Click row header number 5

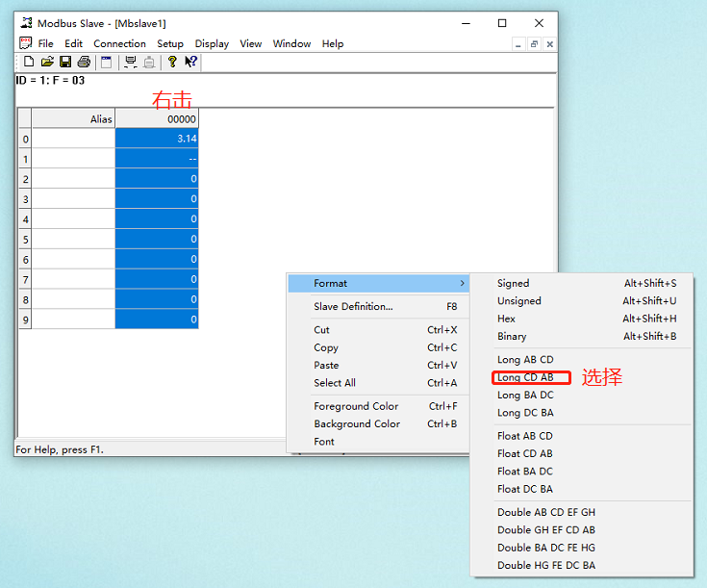25,240
